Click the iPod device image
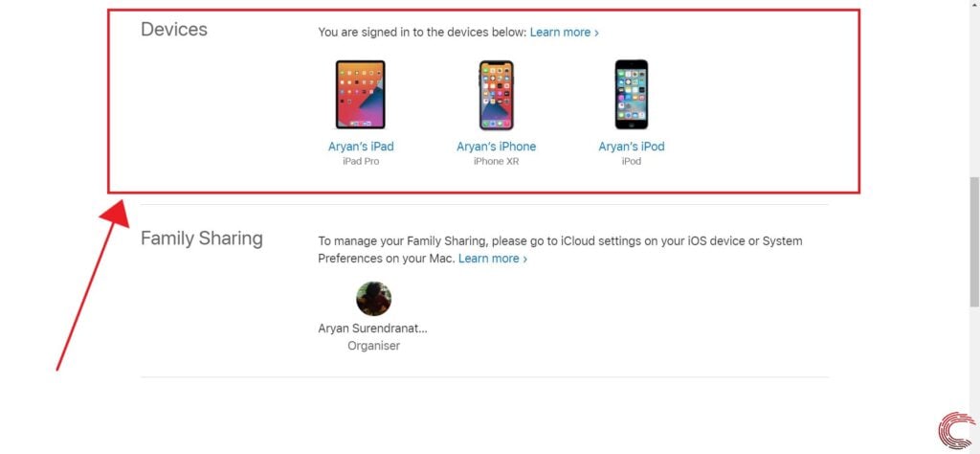 tap(632, 95)
